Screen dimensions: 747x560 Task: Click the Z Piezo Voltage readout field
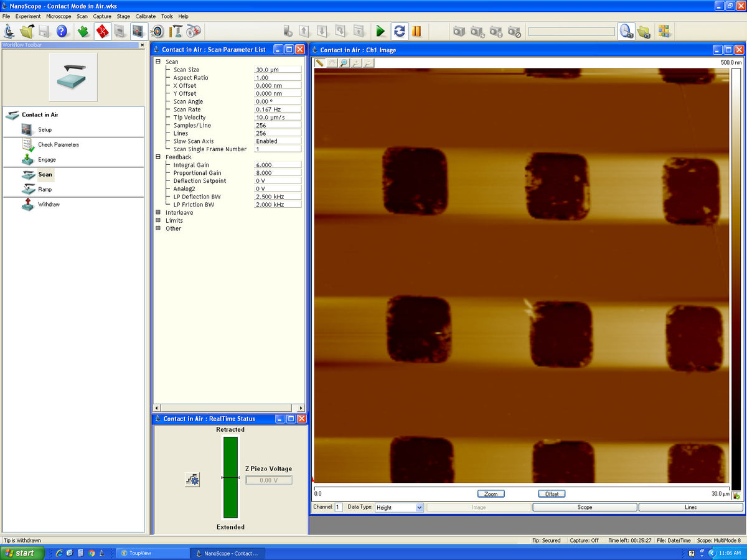269,480
